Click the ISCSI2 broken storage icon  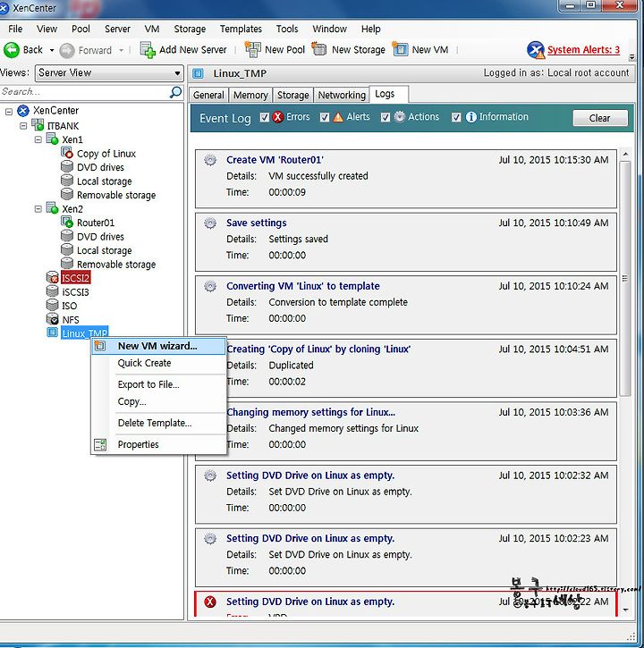tap(52, 277)
